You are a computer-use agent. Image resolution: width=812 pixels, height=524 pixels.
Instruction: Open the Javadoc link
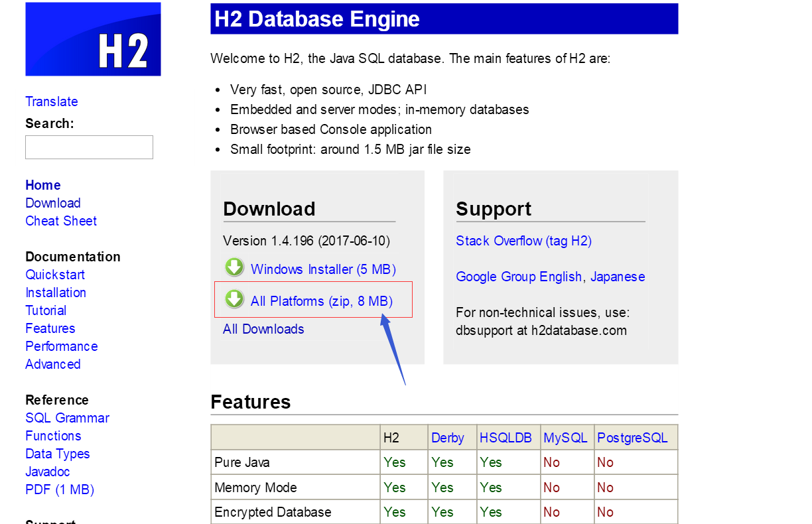click(48, 472)
